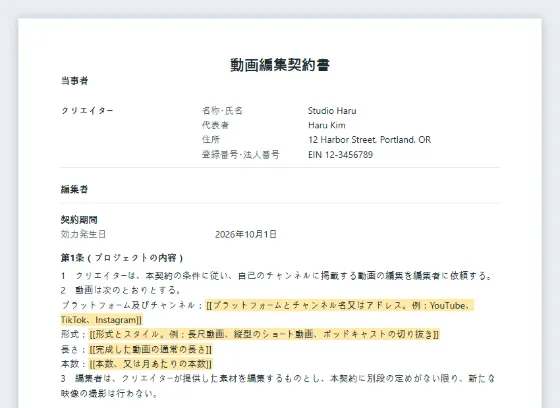
Task: Select the 12 Harbor Street address value
Action: pyautogui.click(x=370, y=140)
